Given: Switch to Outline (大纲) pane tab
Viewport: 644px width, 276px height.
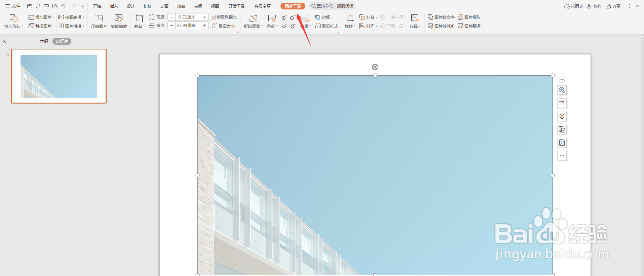Looking at the screenshot, I should click(44, 41).
